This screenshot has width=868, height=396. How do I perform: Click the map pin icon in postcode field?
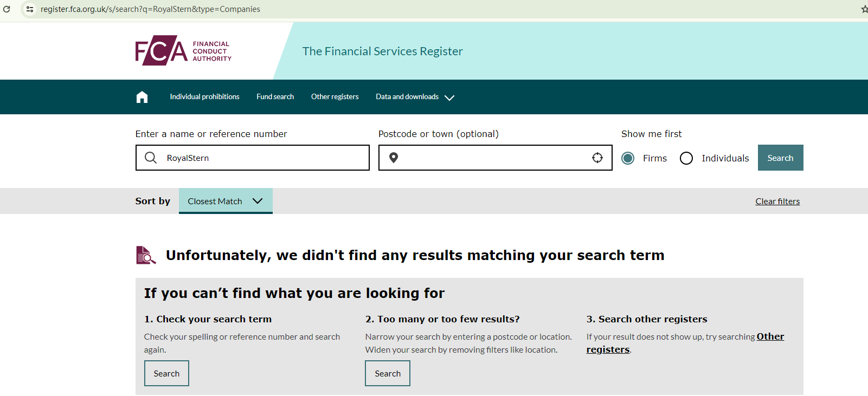click(x=394, y=158)
